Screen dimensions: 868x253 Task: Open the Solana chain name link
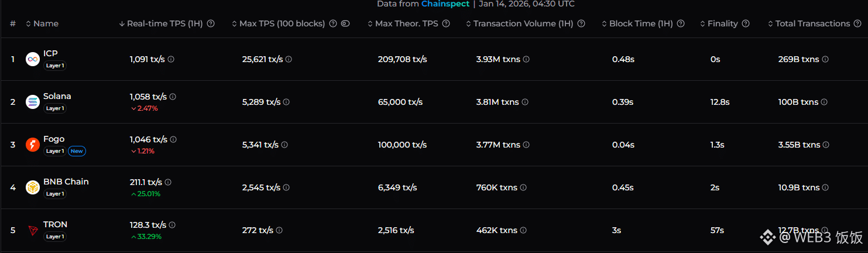(57, 96)
